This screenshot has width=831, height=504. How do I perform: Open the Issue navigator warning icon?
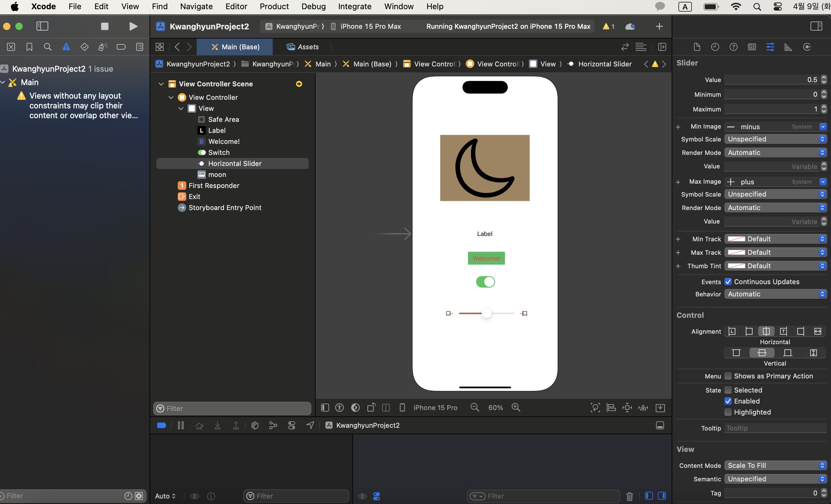pos(66,47)
